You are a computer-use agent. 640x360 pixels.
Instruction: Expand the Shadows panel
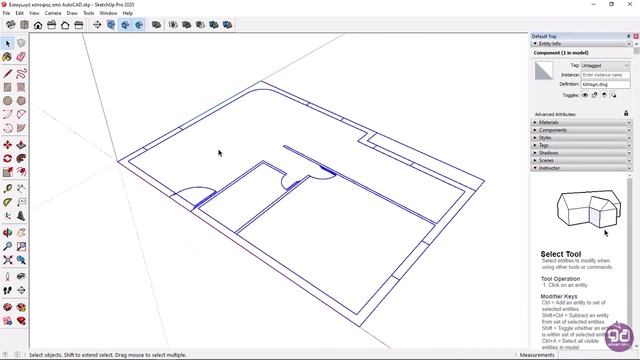click(x=581, y=153)
